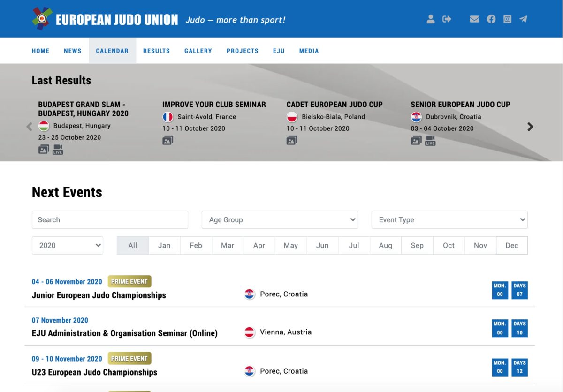The height and width of the screenshot is (392, 563).
Task: Open the Instagram icon in header
Action: tap(507, 19)
